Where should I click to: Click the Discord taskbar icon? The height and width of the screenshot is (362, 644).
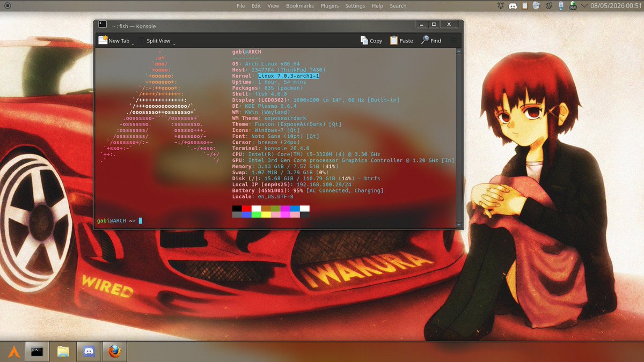point(89,352)
